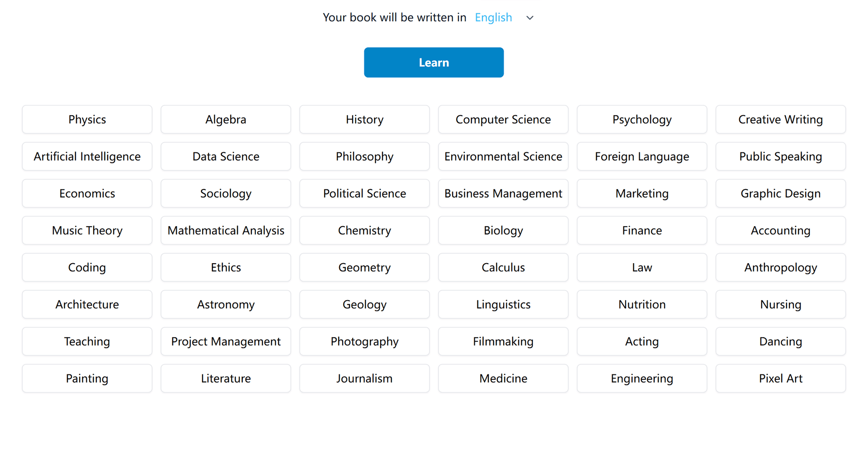Choose the Anthropology topic
This screenshot has width=868, height=449.
coord(780,268)
